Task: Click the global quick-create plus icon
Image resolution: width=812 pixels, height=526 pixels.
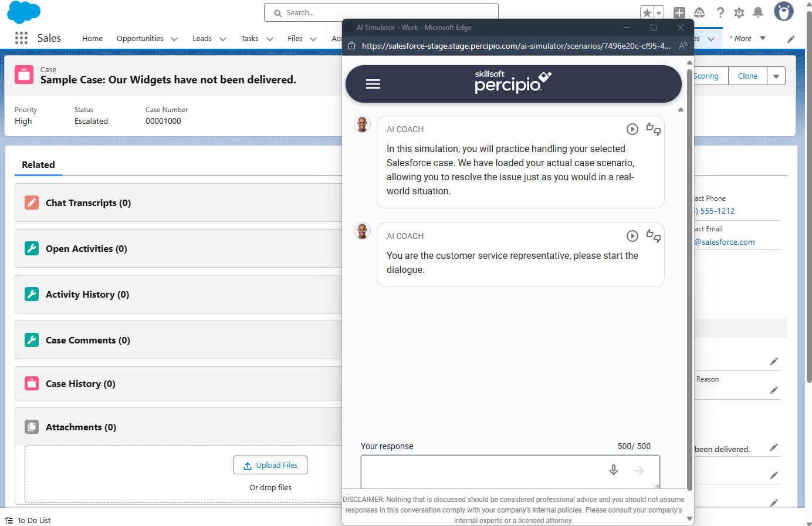Action: pos(679,12)
